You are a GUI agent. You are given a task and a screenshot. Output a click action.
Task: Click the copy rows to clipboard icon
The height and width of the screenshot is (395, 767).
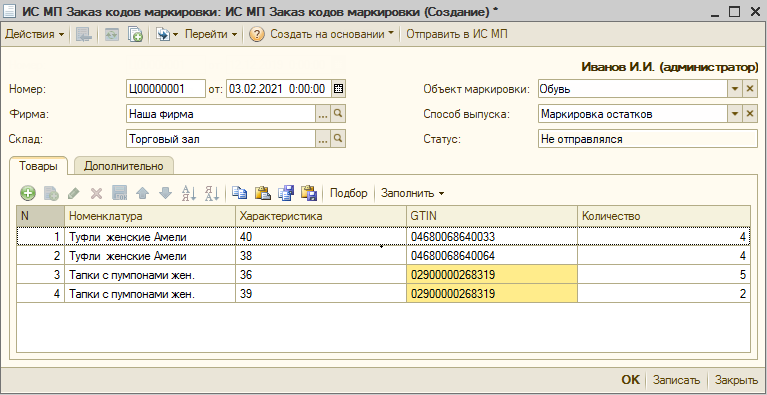tap(239, 193)
